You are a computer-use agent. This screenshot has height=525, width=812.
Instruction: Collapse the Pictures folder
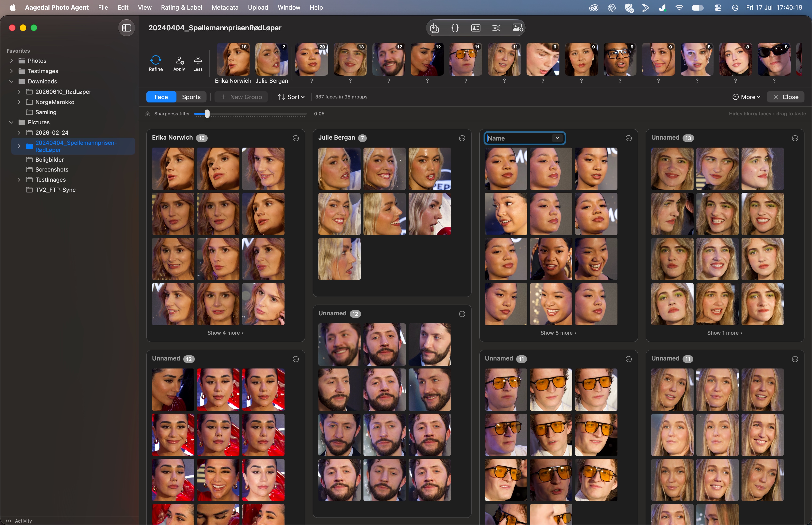(x=11, y=122)
